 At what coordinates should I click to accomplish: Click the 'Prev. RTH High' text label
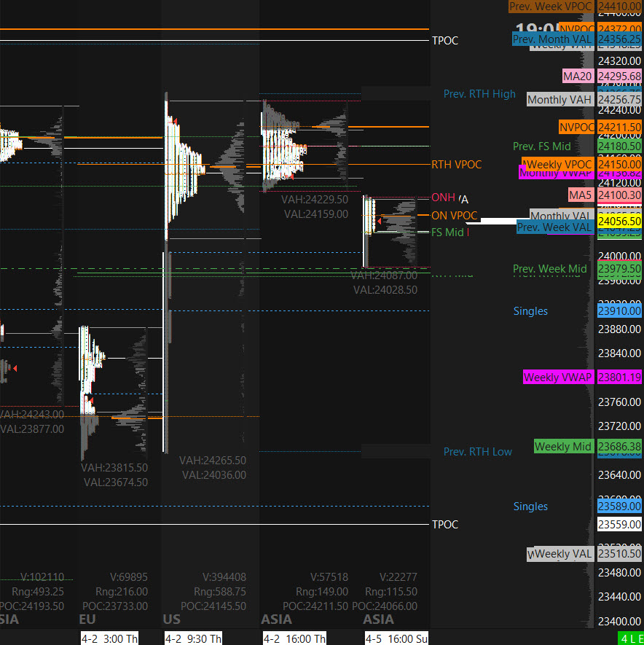coord(479,94)
